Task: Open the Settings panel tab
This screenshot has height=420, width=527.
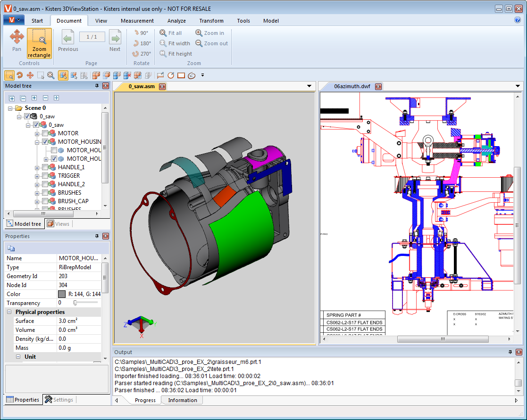Action: coord(59,400)
